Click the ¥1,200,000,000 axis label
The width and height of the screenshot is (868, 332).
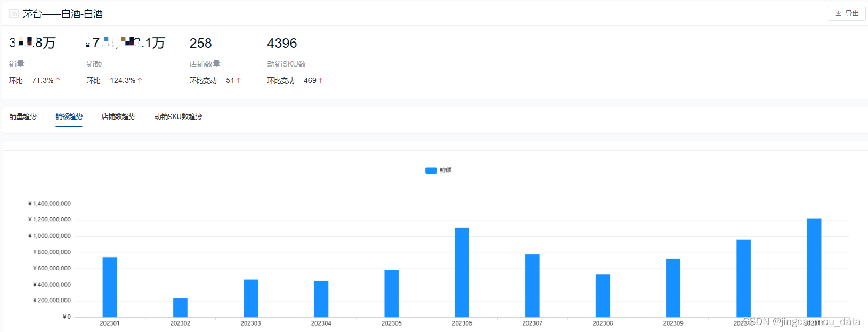pyautogui.click(x=50, y=220)
